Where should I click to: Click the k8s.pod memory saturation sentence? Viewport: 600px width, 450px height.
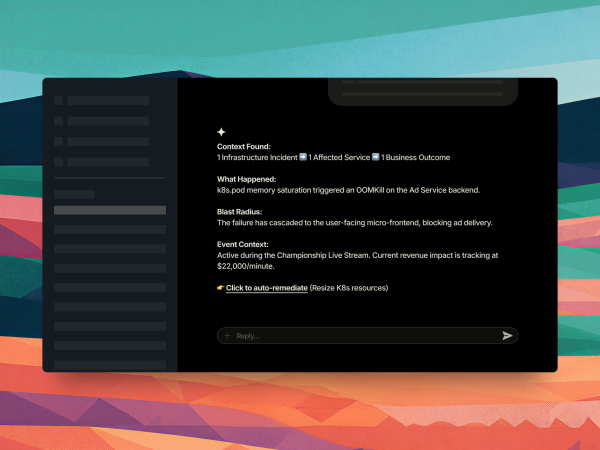349,190
